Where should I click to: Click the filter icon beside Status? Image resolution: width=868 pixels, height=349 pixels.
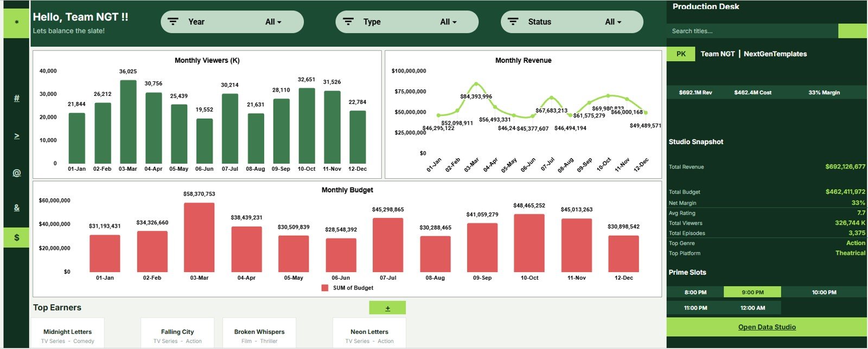click(513, 22)
